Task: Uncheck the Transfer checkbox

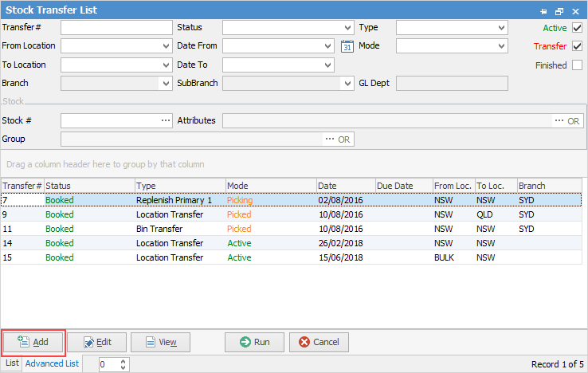Action: click(x=577, y=46)
